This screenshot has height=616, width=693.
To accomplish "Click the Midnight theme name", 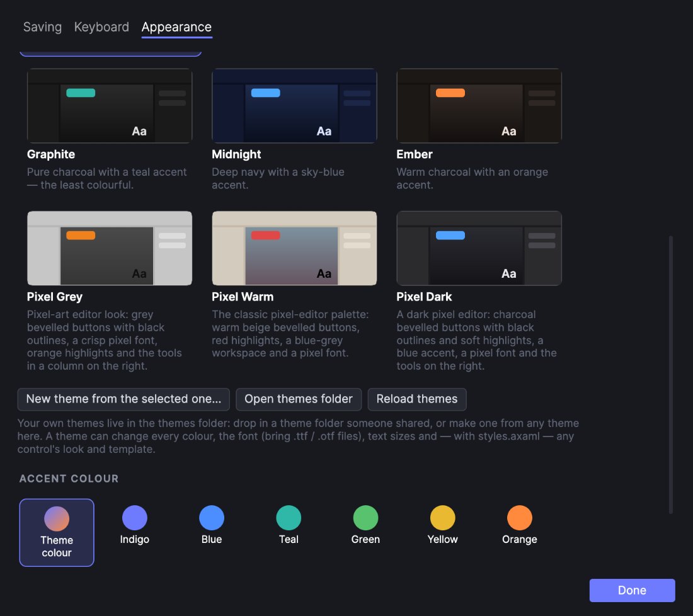I will pos(236,154).
